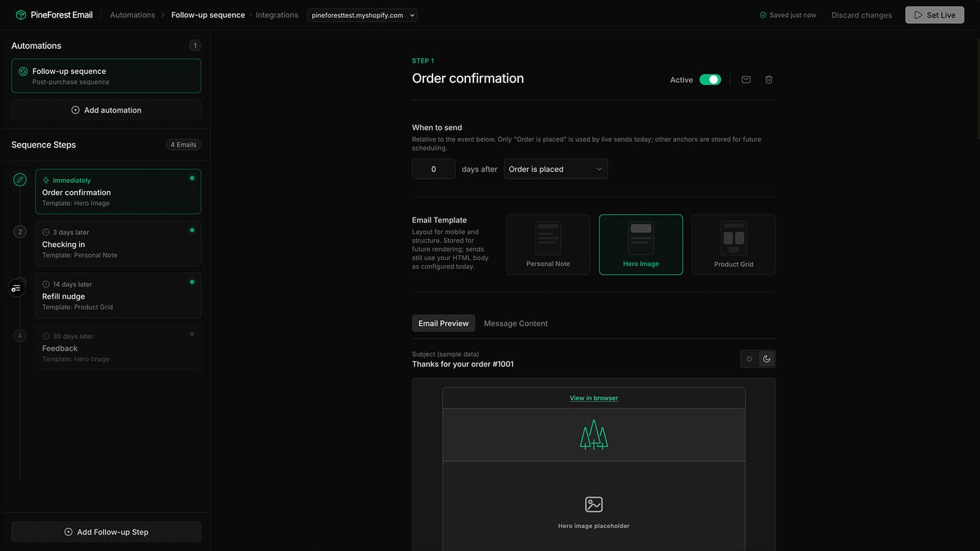Click the pencil edit icon for step one
980x551 pixels.
20,179
